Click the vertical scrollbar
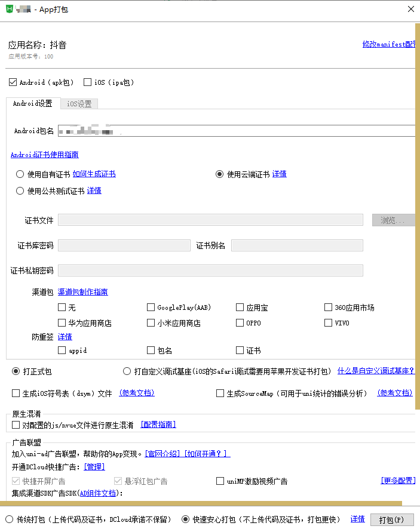Viewport: 420px width, 532px height. (417, 216)
